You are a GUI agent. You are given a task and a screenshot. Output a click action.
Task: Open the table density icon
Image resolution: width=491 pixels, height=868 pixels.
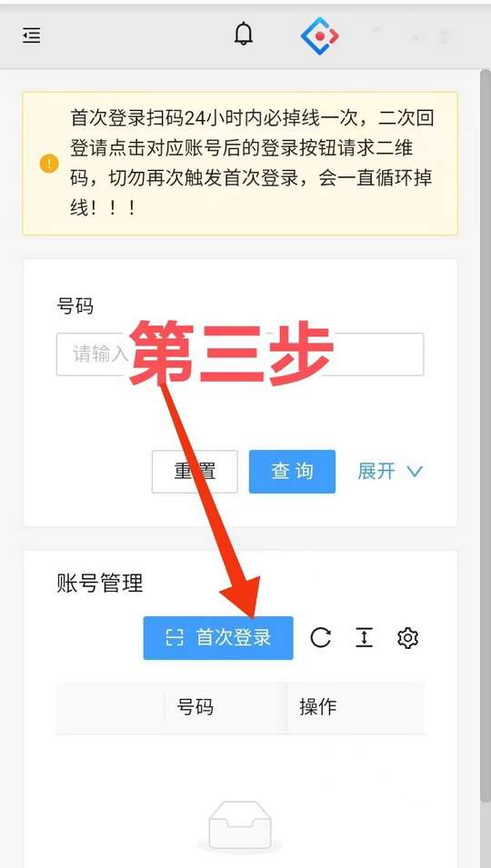click(364, 638)
